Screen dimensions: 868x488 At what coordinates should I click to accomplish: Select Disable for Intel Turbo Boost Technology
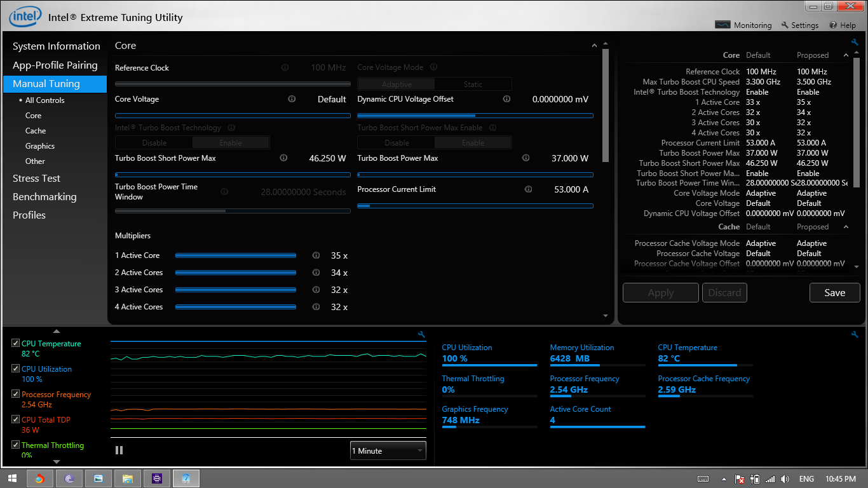[x=154, y=143]
